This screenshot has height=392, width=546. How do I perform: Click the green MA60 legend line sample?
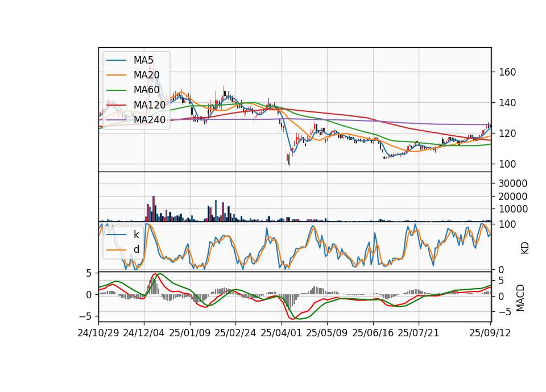click(116, 90)
